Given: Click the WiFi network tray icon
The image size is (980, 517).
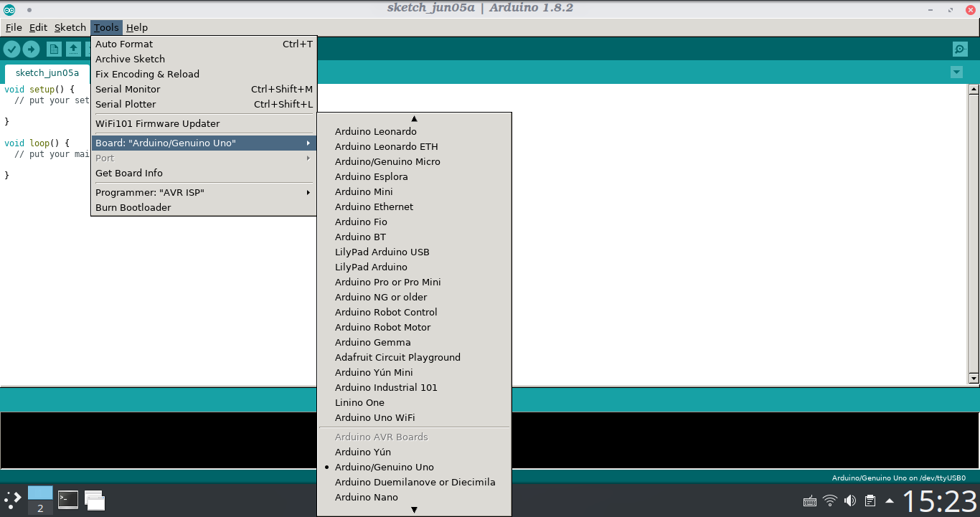Looking at the screenshot, I should [x=830, y=501].
